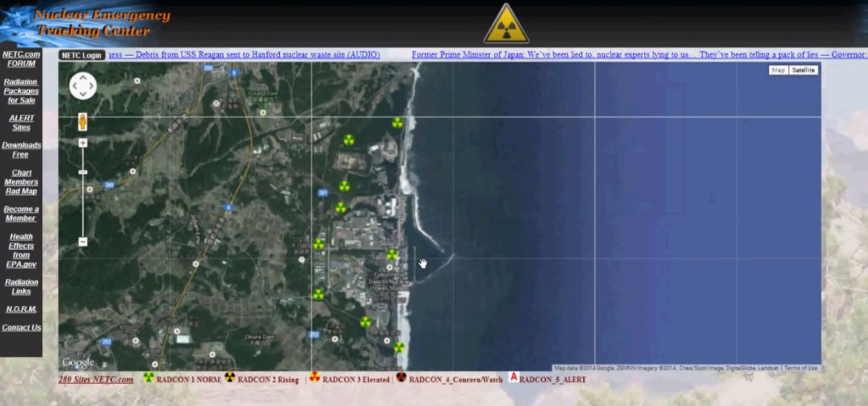The height and width of the screenshot is (406, 868).
Task: Click the map pan direction control
Action: pos(83,86)
